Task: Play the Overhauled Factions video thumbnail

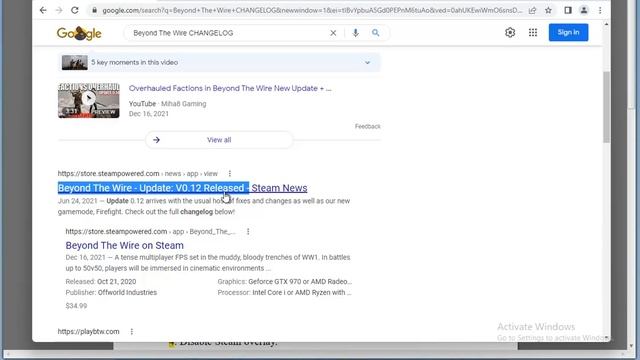Action: (x=89, y=100)
